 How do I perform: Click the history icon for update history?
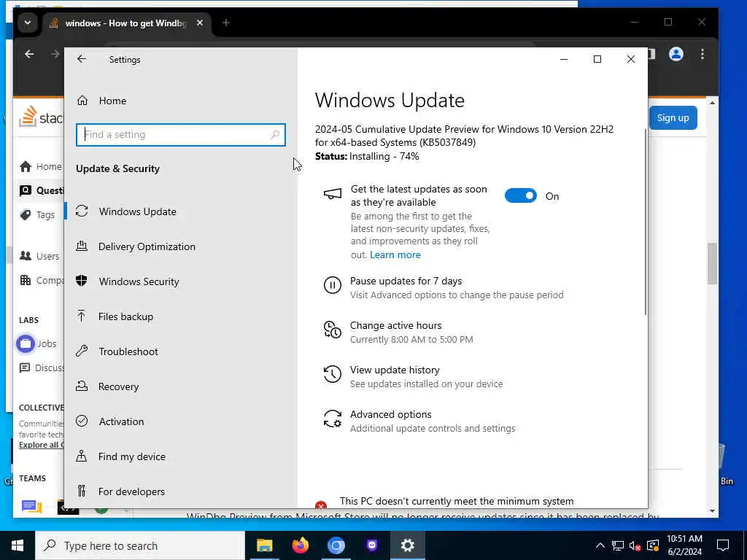pyautogui.click(x=333, y=374)
